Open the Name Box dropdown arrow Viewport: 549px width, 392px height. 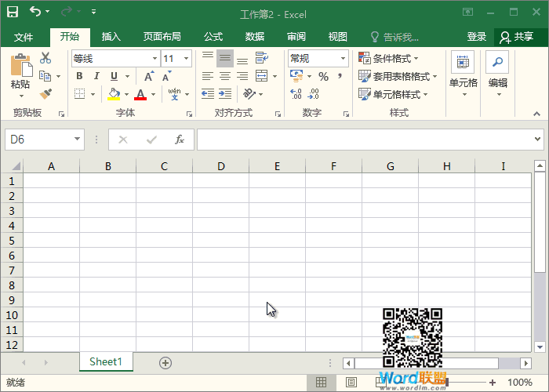(x=77, y=139)
